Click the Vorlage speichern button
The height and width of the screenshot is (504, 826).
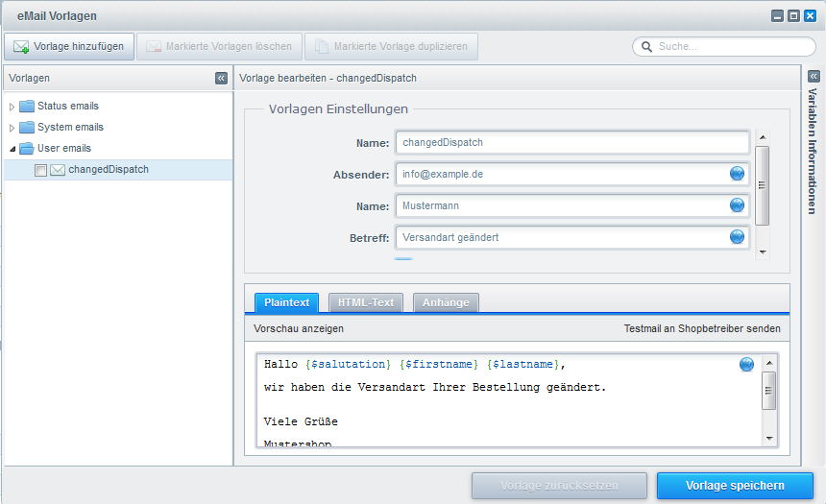click(x=735, y=486)
